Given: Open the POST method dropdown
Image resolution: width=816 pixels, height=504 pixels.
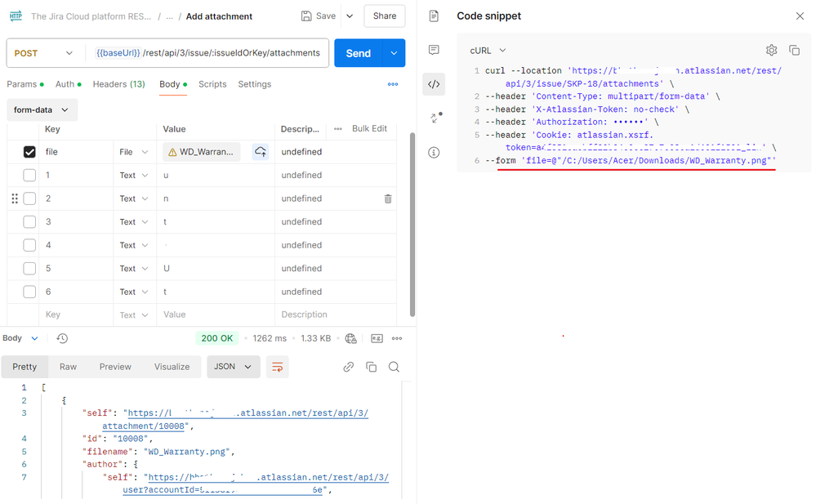Looking at the screenshot, I should [43, 53].
